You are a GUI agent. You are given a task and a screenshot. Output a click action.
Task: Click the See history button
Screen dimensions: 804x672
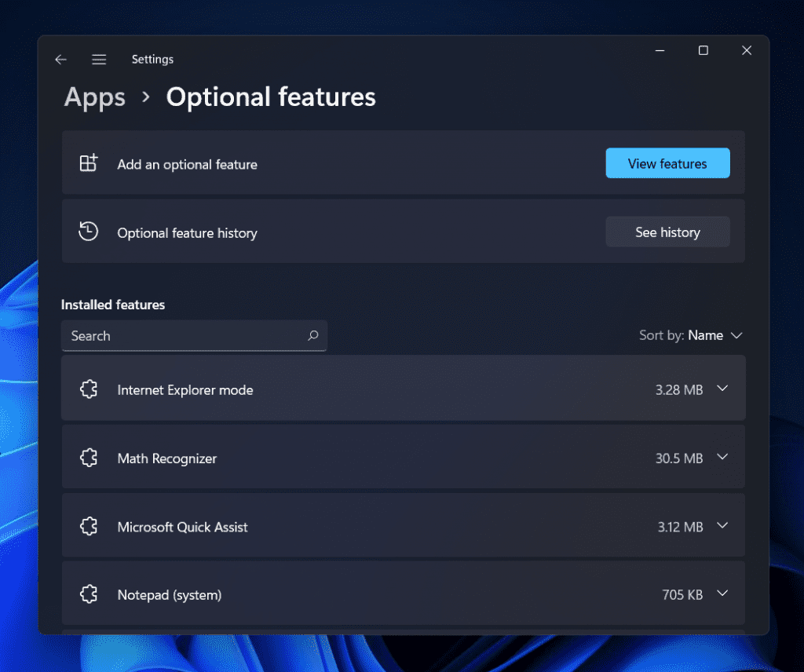tap(667, 232)
